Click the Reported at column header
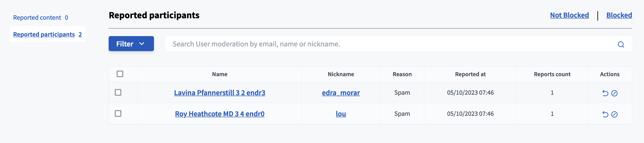Image resolution: width=644 pixels, height=143 pixels. pyautogui.click(x=470, y=74)
